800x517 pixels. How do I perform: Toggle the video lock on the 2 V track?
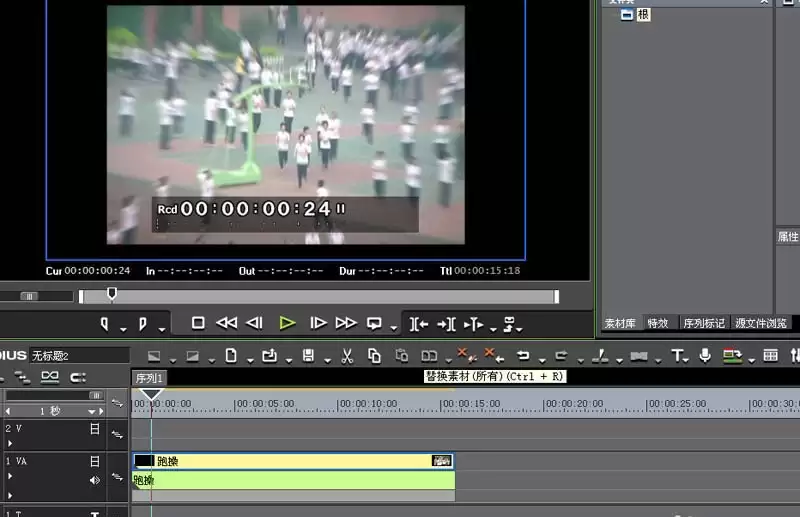pyautogui.click(x=95, y=429)
